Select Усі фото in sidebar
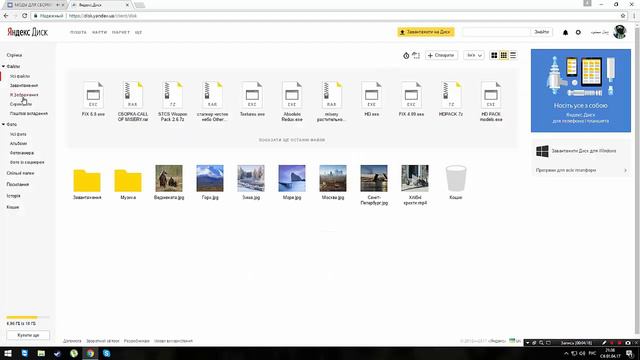 [18, 134]
